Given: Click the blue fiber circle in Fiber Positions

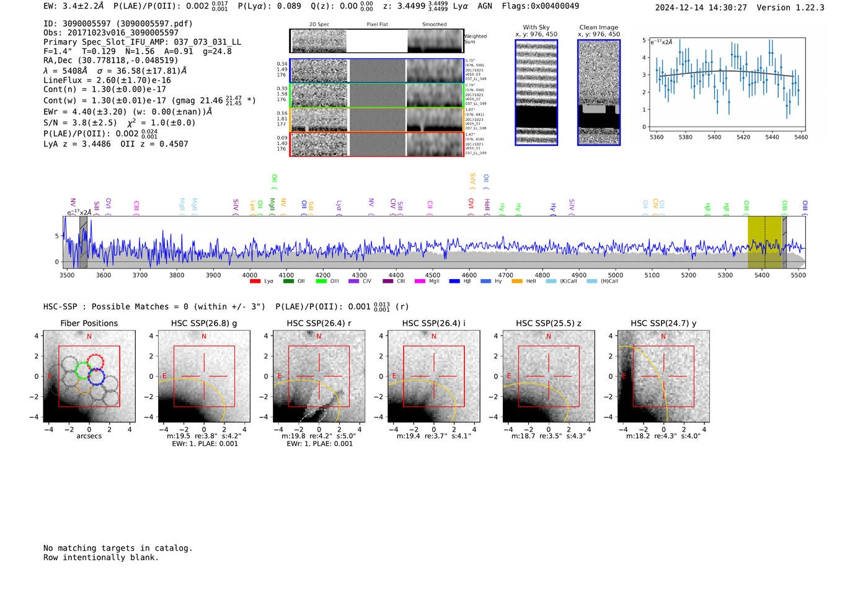Looking at the screenshot, I should 96,377.
